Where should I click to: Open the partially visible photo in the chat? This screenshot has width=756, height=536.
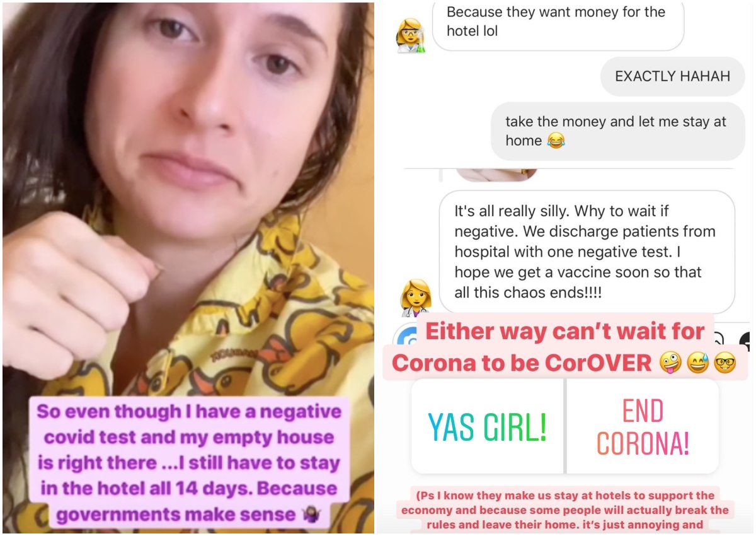click(x=495, y=175)
